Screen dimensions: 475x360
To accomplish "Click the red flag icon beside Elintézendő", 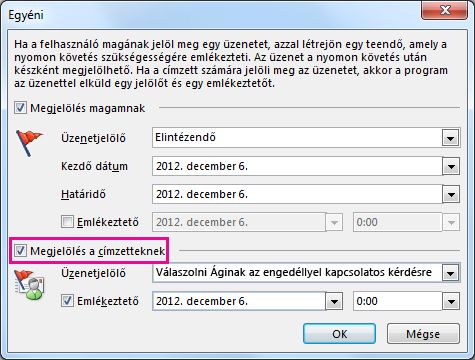I will tap(29, 143).
